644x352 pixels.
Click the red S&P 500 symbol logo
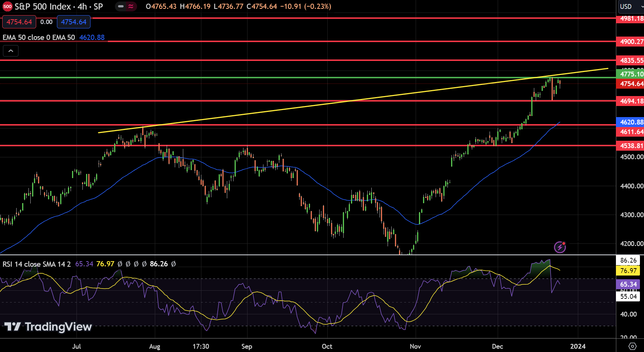[7, 6]
